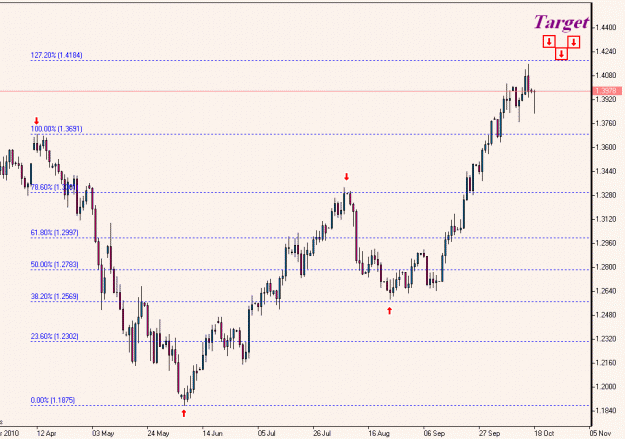Click the red up arrow below June low
The width and height of the screenshot is (625, 439).
184,413
